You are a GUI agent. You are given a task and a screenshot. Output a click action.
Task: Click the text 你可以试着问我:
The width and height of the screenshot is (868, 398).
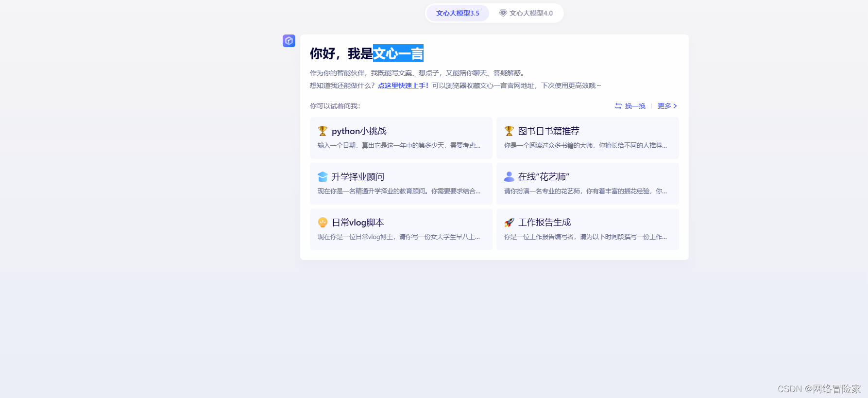335,106
